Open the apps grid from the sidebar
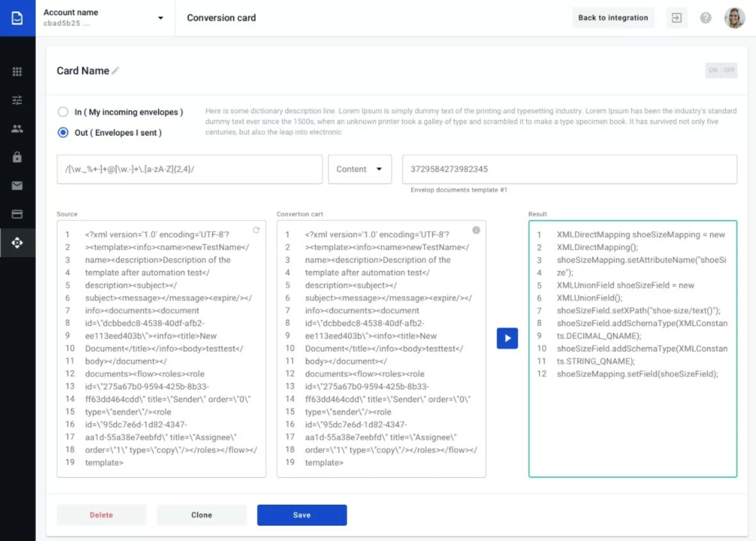Screen dimensions: 756x541 click(17, 72)
